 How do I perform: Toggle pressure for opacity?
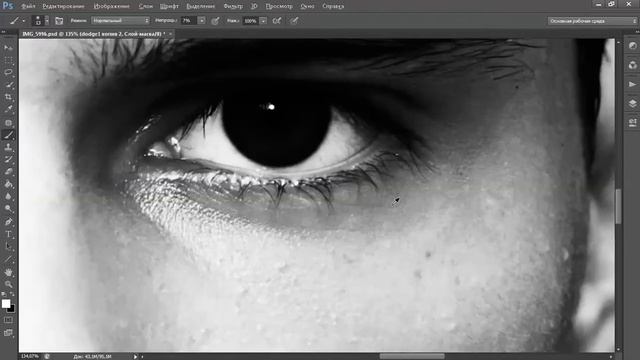(x=215, y=20)
